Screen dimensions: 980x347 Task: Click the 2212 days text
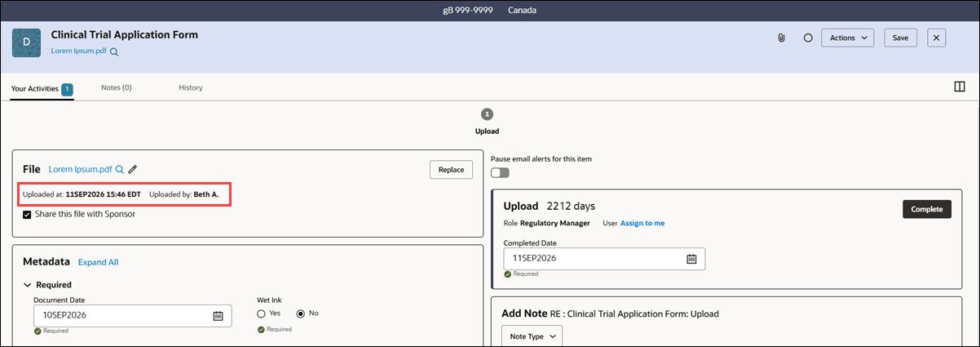tap(572, 206)
